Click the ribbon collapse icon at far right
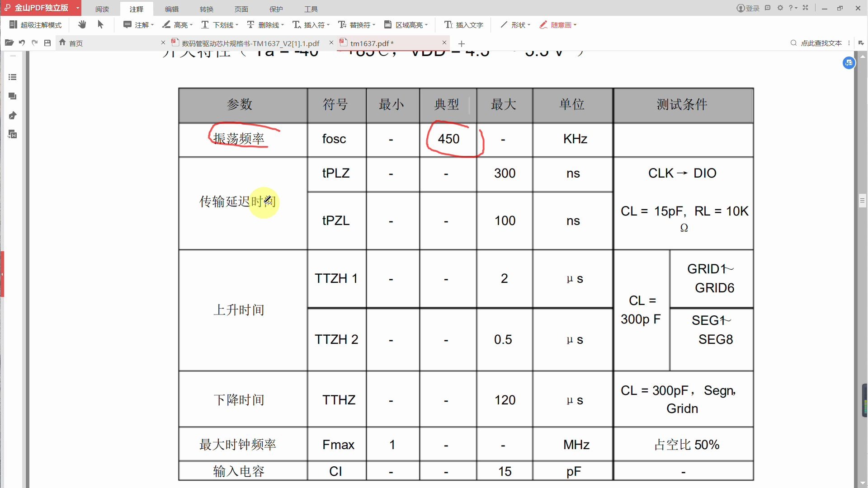The image size is (868, 488). pyautogui.click(x=861, y=43)
